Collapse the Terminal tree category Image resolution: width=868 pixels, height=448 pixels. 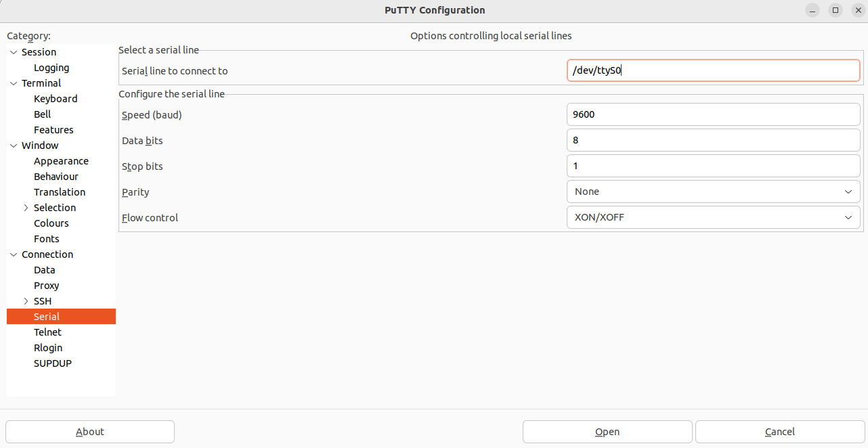point(14,83)
